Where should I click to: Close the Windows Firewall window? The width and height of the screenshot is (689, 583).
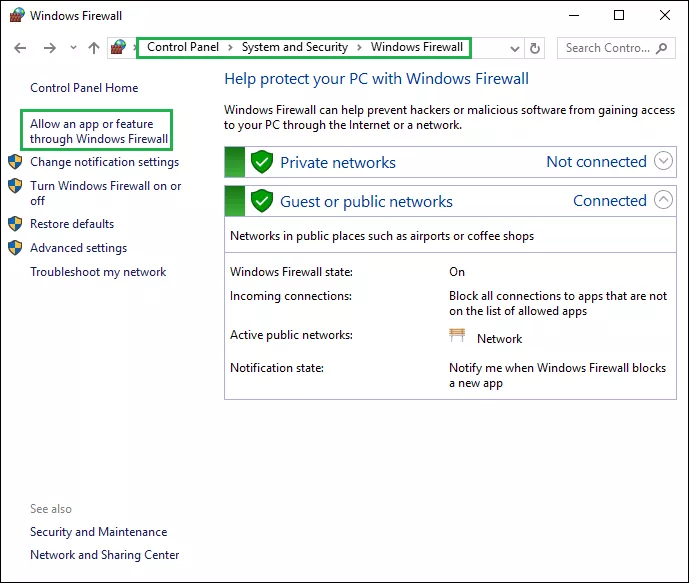tap(665, 15)
